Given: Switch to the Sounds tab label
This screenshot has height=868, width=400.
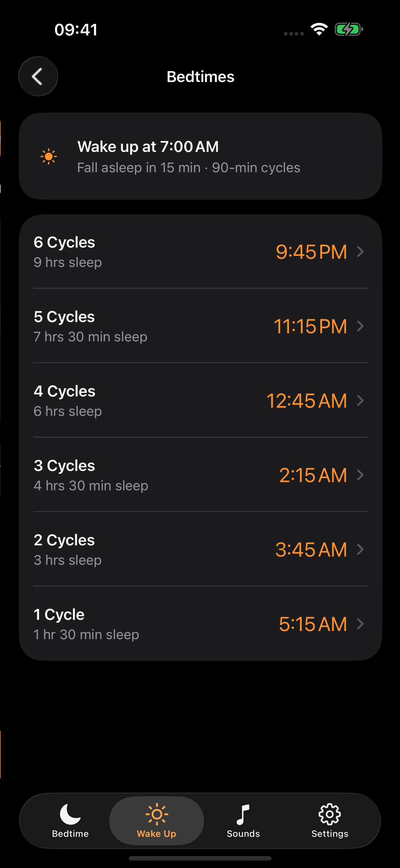Looking at the screenshot, I should 243,833.
